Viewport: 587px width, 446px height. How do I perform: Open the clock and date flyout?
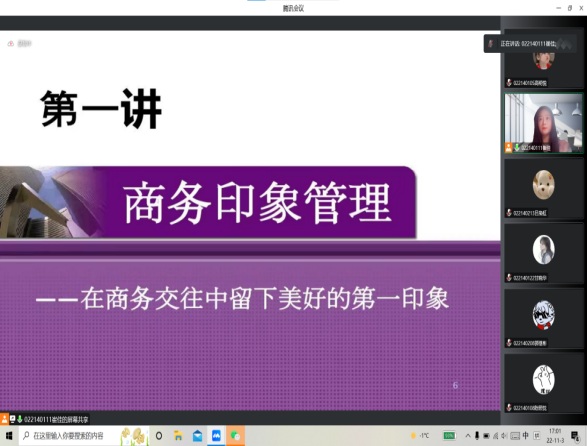pyautogui.click(x=555, y=436)
